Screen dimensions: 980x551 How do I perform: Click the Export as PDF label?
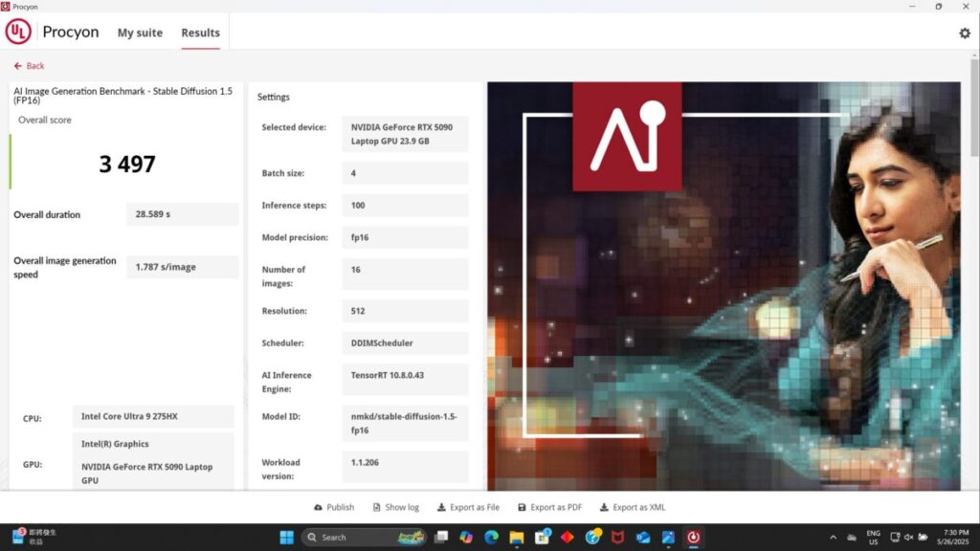[556, 507]
